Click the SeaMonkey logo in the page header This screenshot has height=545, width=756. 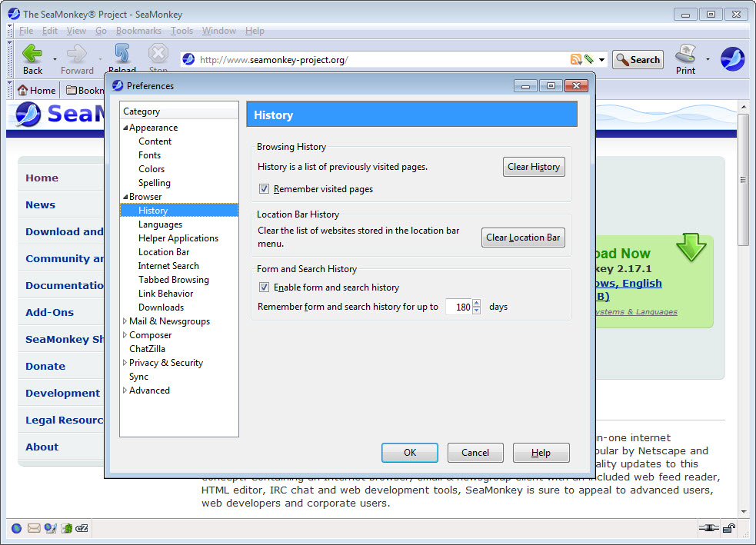point(28,115)
